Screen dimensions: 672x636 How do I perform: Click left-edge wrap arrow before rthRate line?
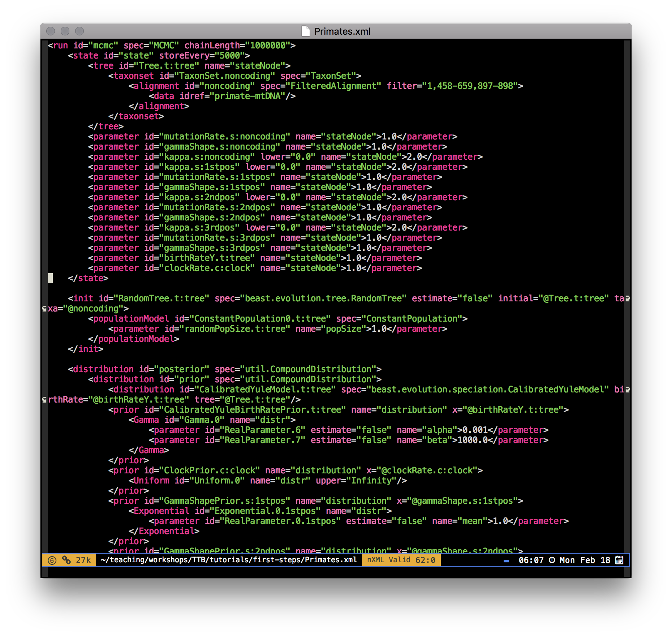tap(44, 400)
